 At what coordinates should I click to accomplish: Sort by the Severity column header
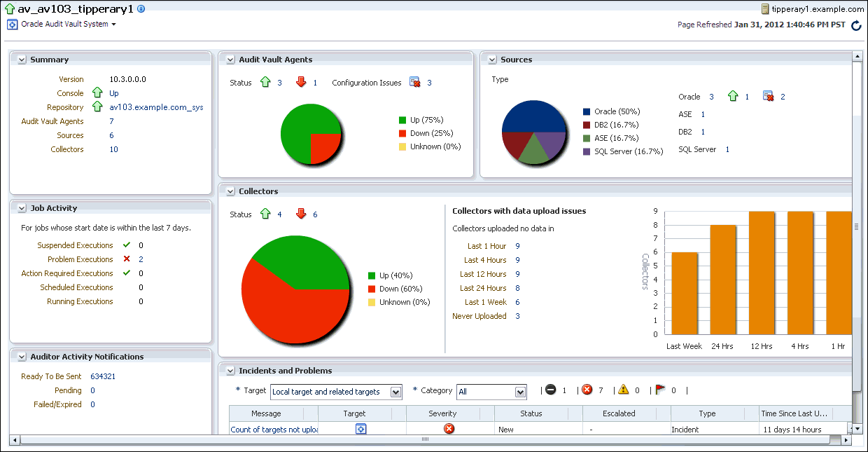tap(442, 413)
